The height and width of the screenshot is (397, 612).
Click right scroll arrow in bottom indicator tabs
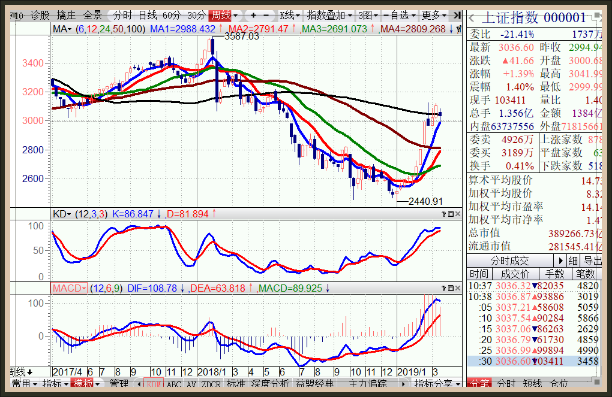click(403, 384)
